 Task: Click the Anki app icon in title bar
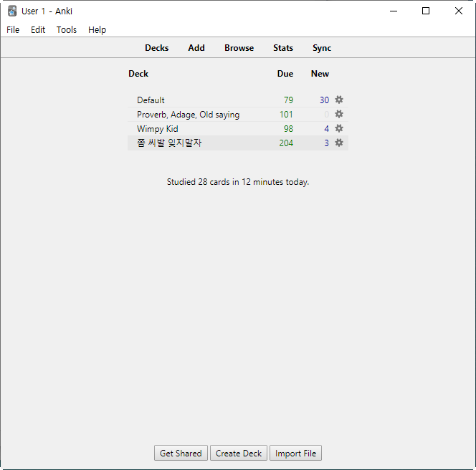click(x=12, y=11)
